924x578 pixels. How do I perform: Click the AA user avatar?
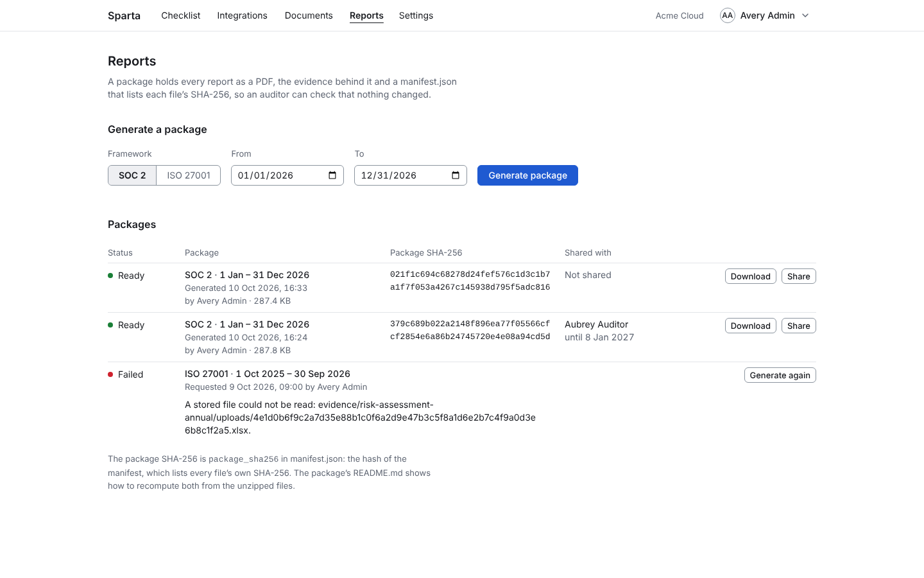727,15
